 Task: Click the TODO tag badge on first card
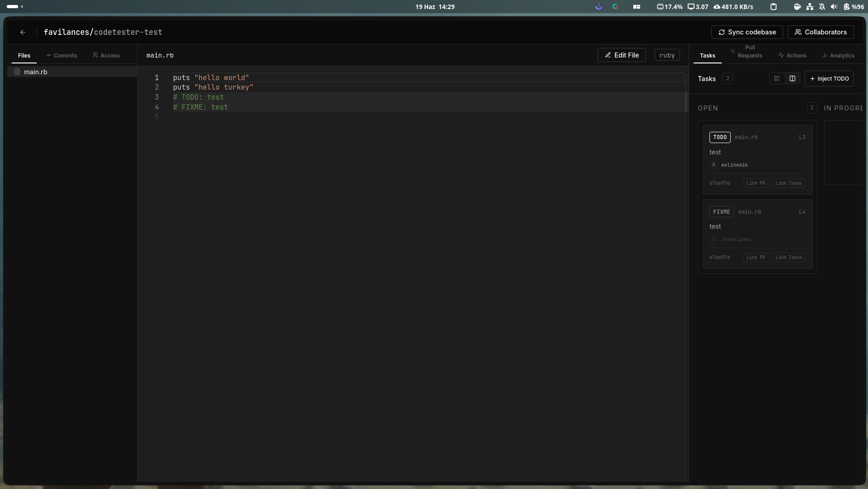coord(720,137)
